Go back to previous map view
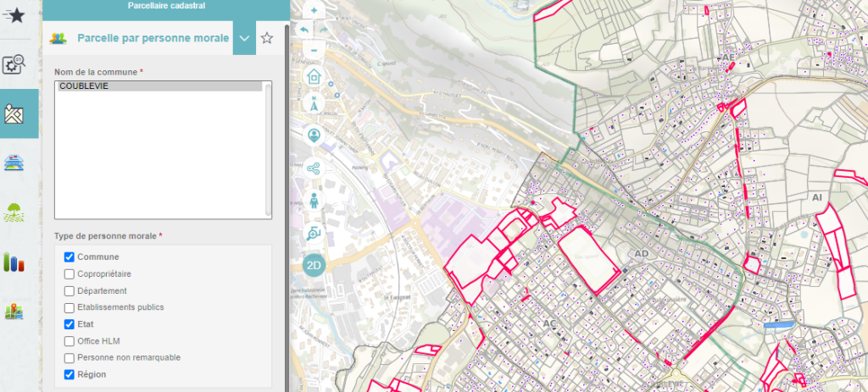 (304, 30)
